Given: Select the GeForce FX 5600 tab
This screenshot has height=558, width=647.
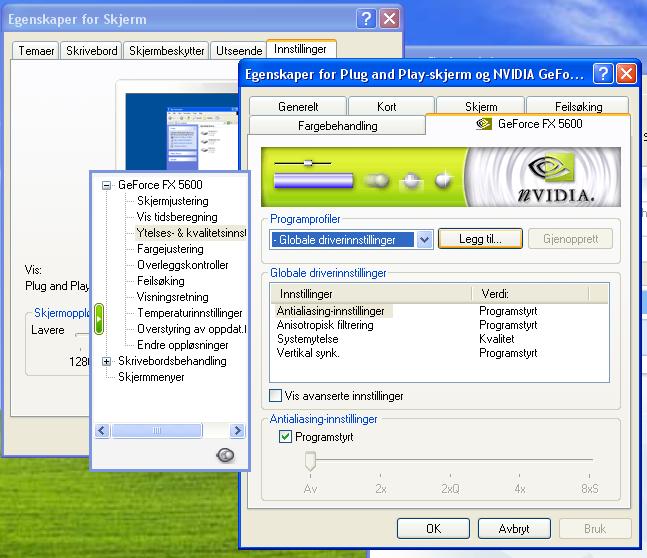Looking at the screenshot, I should 528,123.
